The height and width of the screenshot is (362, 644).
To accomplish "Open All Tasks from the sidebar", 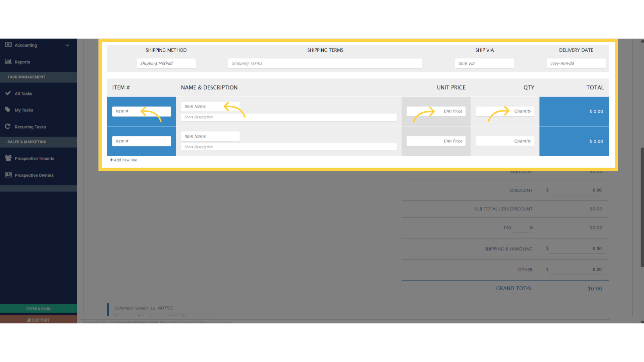I will click(x=23, y=94).
